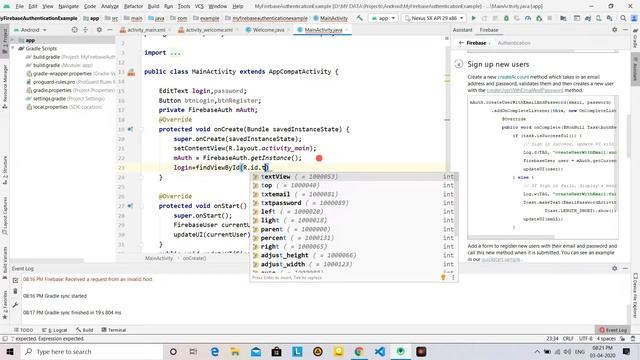This screenshot has height=360, width=640.
Task: Open Search Everywhere magnifier icon
Action: click(623, 18)
